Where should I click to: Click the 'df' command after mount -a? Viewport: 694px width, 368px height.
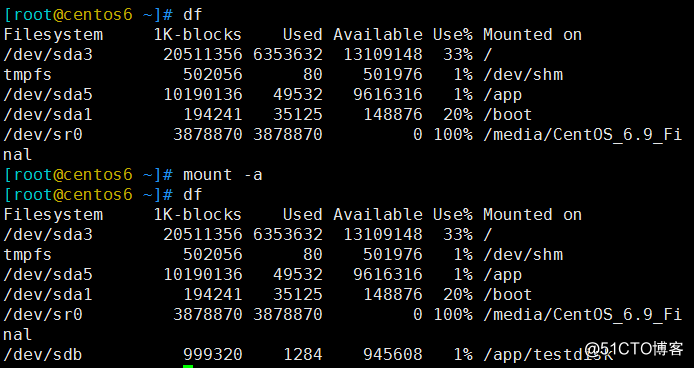(x=193, y=194)
